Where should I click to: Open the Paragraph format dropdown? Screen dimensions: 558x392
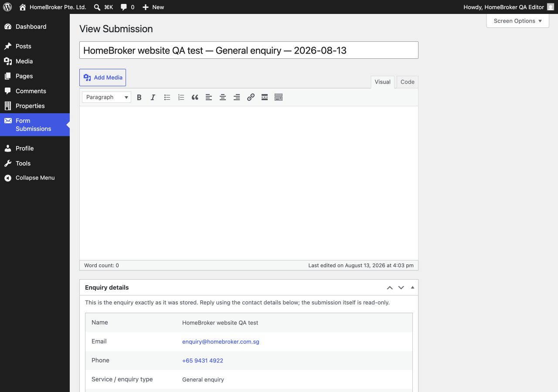[x=106, y=97]
